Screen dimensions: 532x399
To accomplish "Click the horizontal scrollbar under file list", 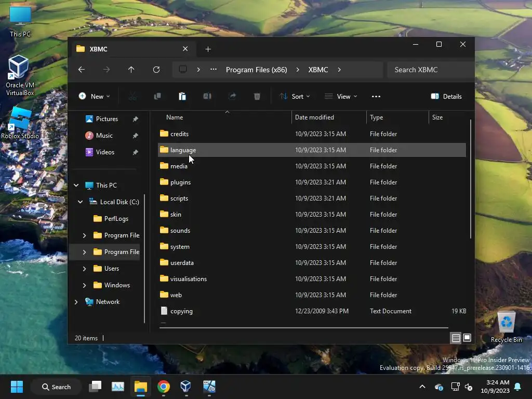I will (304, 328).
